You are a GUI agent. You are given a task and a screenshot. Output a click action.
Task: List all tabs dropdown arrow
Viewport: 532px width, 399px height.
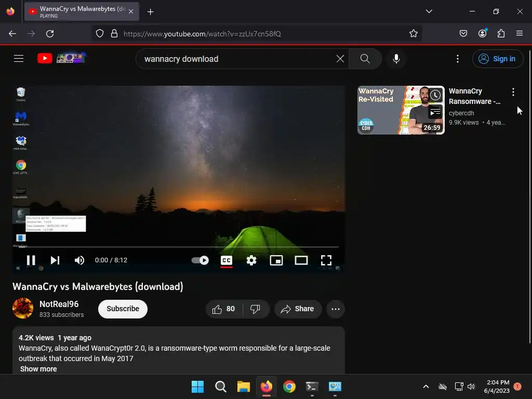pyautogui.click(x=429, y=11)
